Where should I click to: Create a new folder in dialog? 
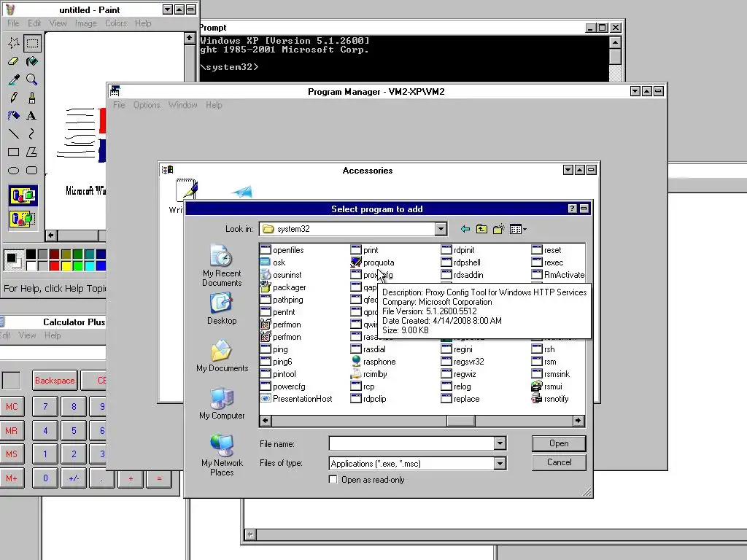click(499, 229)
